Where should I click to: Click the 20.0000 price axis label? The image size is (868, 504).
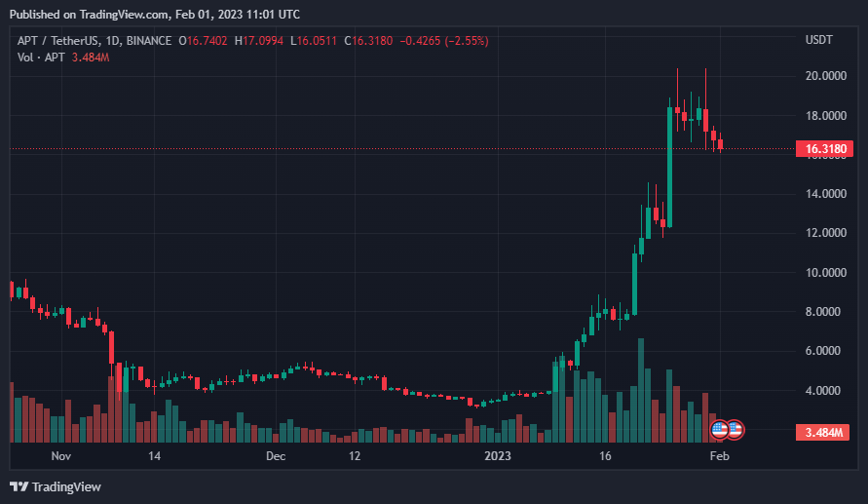tap(825, 76)
